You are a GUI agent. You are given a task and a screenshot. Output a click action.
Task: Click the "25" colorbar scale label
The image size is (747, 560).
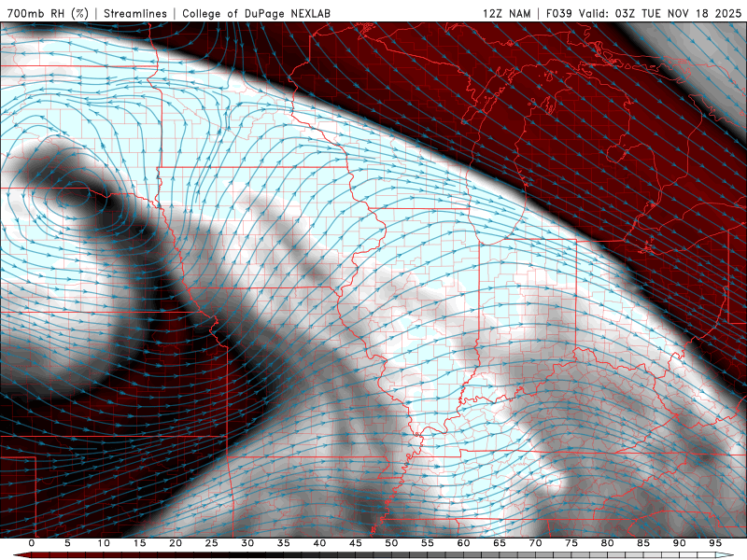click(212, 543)
